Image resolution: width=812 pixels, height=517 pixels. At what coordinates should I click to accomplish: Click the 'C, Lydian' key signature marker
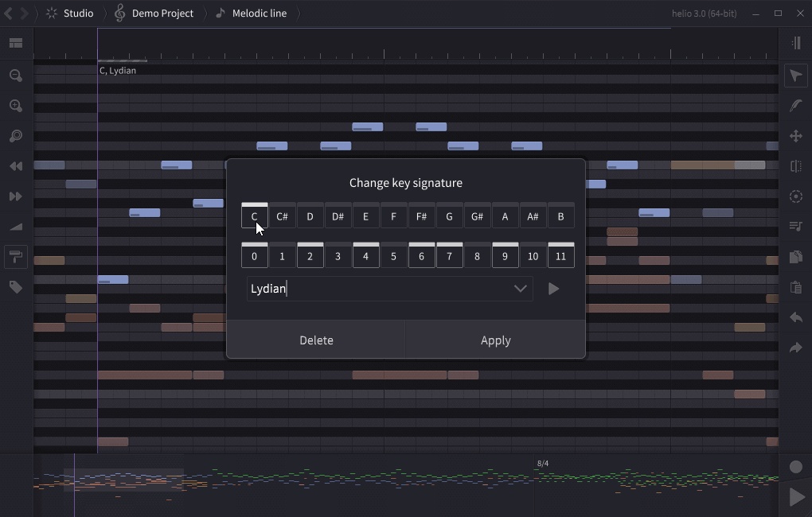click(118, 70)
